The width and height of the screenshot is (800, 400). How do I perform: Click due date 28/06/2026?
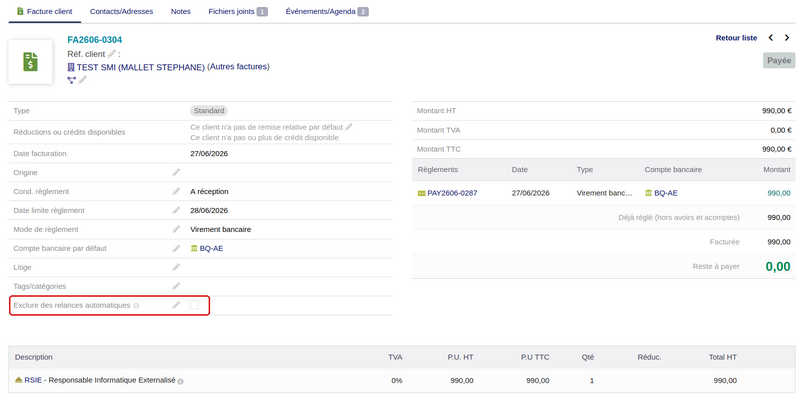[x=209, y=210]
